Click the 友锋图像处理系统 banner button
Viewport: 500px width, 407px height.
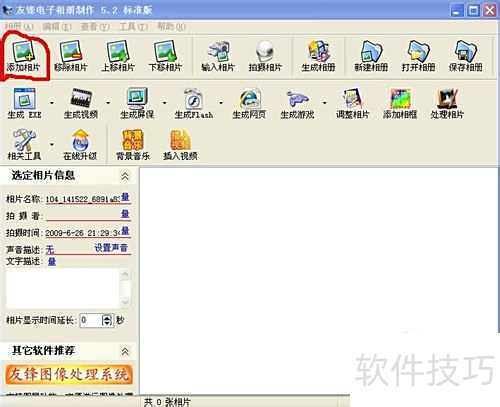[x=69, y=374]
